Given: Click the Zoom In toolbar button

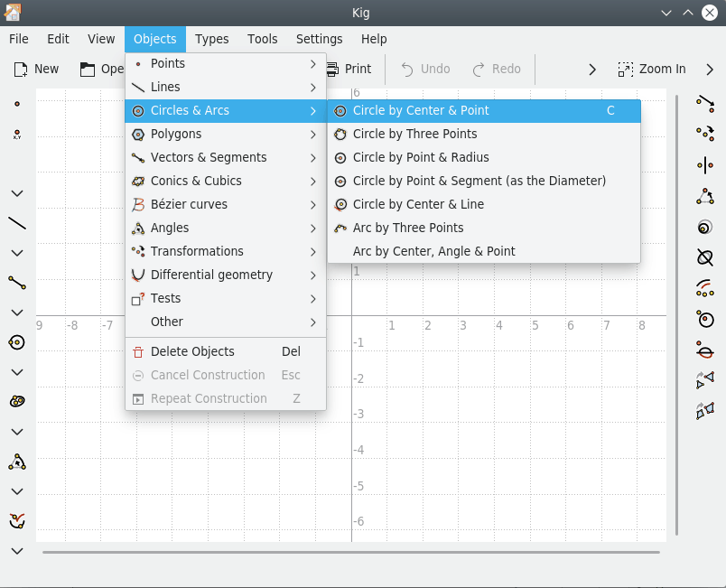Looking at the screenshot, I should (x=652, y=69).
